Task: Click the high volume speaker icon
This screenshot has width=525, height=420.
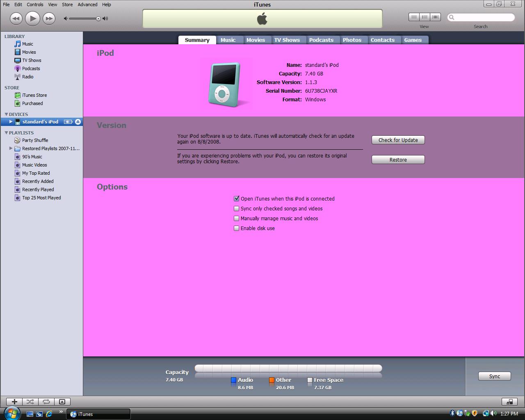Action: (105, 18)
